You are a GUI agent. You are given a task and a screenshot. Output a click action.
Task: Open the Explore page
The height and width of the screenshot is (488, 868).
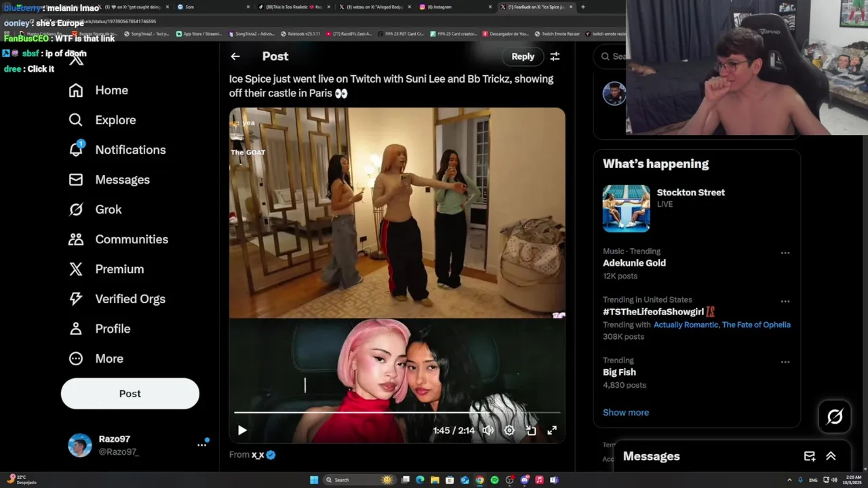coord(102,120)
